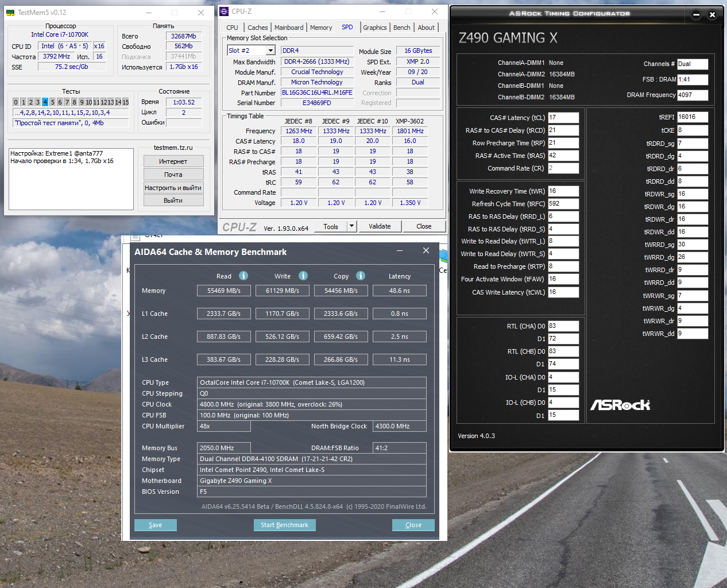Click the Refresh Cycle Time (tRFC) field
Viewport: 727px width, 588px height.
point(563,204)
